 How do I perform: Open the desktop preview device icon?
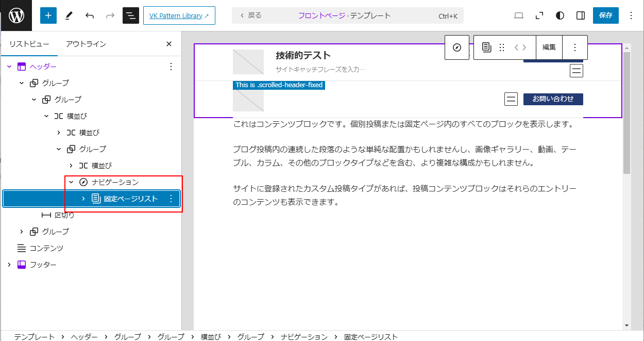pyautogui.click(x=519, y=15)
